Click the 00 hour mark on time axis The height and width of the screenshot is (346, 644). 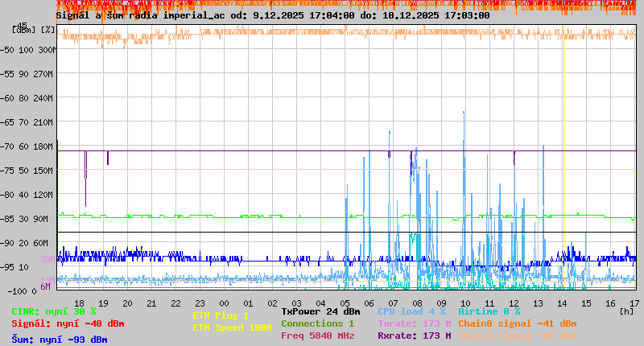coord(225,303)
